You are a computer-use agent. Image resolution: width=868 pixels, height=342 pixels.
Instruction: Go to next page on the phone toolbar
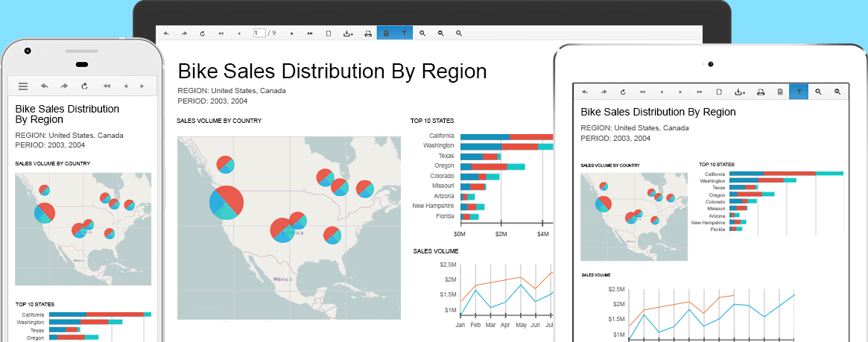coord(143,86)
